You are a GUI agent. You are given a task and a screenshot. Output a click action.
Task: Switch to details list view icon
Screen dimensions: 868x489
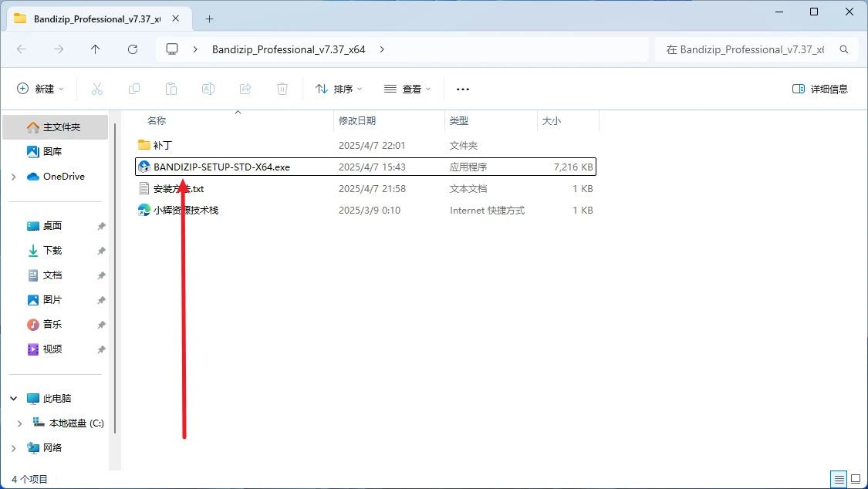(839, 479)
